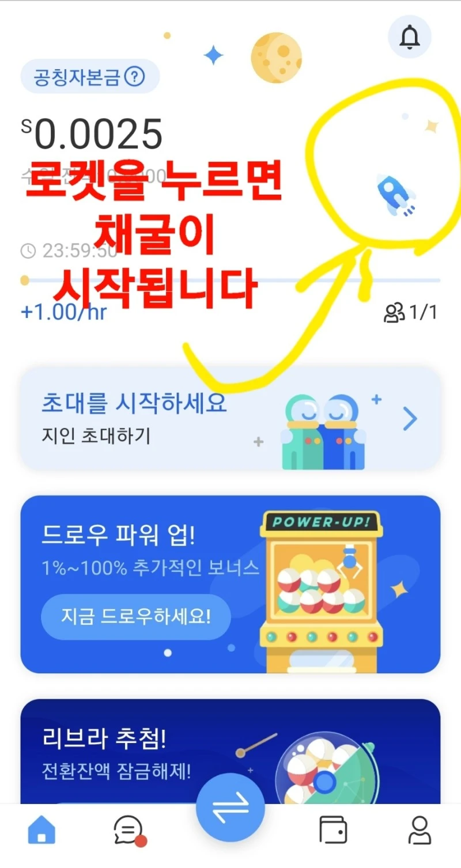Screen dimensions: 461x868
Task: Open the home tab icon
Action: (x=42, y=831)
